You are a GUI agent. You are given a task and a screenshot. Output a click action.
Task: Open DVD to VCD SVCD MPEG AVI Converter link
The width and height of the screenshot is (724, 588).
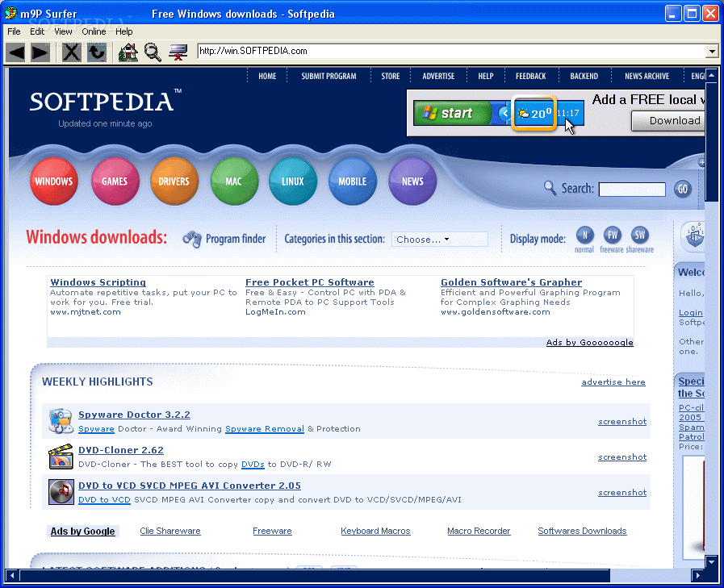(190, 486)
